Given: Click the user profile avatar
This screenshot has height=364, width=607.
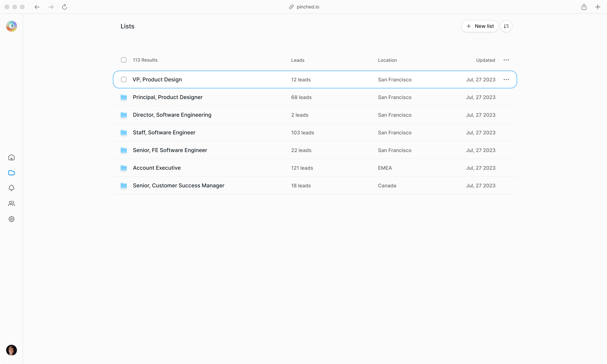Looking at the screenshot, I should tap(12, 350).
